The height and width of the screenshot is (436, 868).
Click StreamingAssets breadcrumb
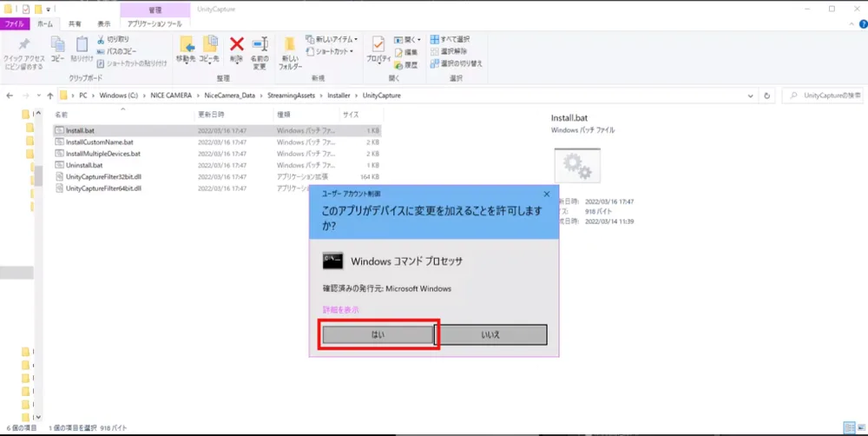pos(291,96)
